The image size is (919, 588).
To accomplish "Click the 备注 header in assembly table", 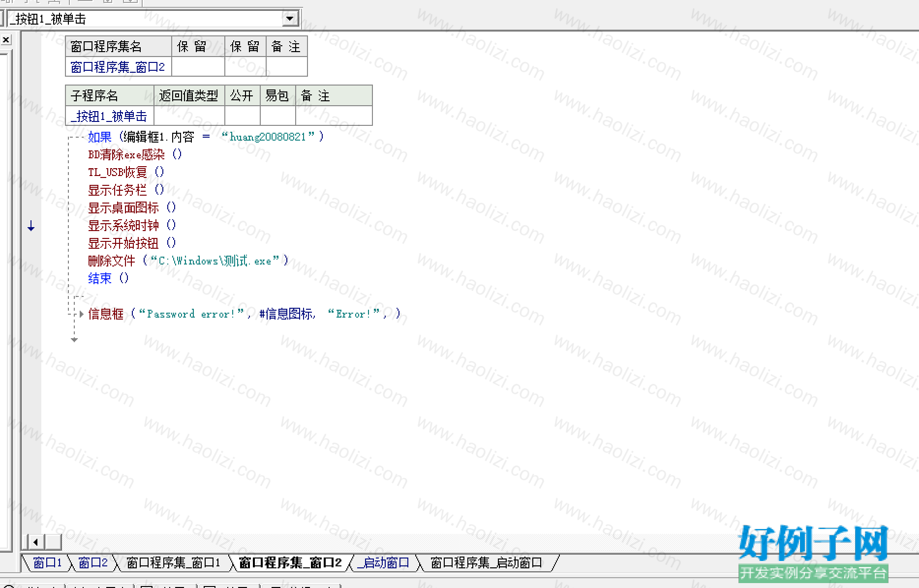I will 286,47.
